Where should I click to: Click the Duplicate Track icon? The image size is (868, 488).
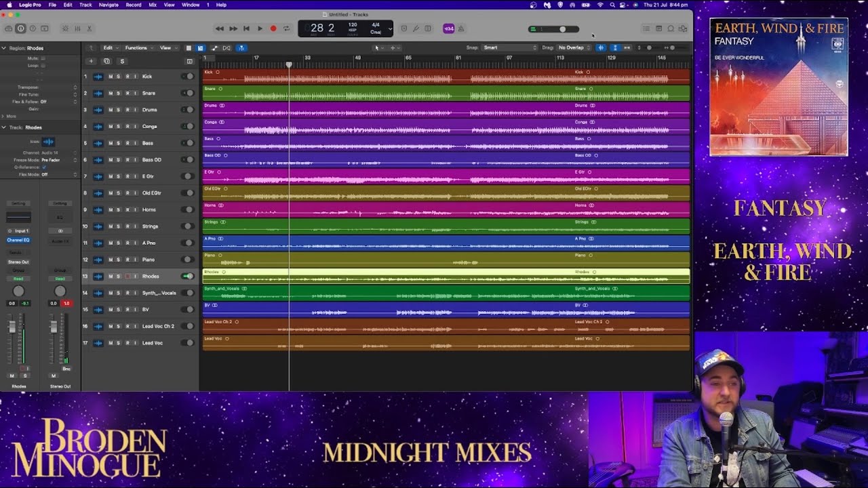point(106,61)
